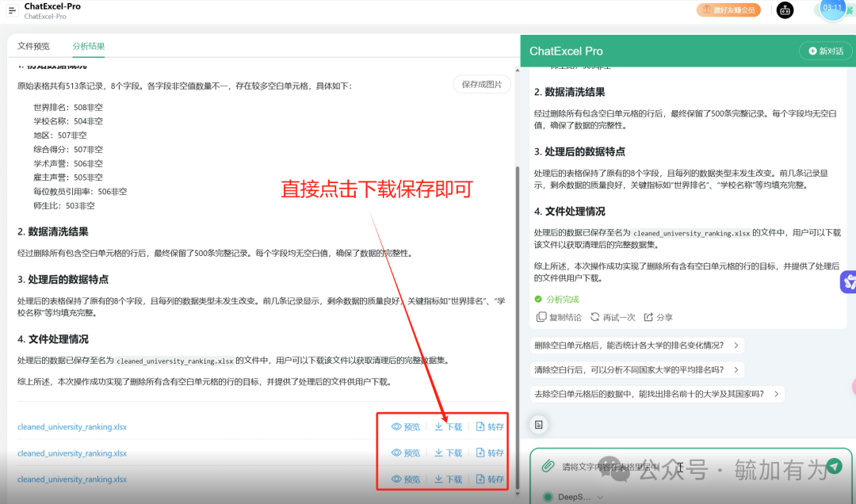Retry the analysis with 再试一次

tap(613, 317)
